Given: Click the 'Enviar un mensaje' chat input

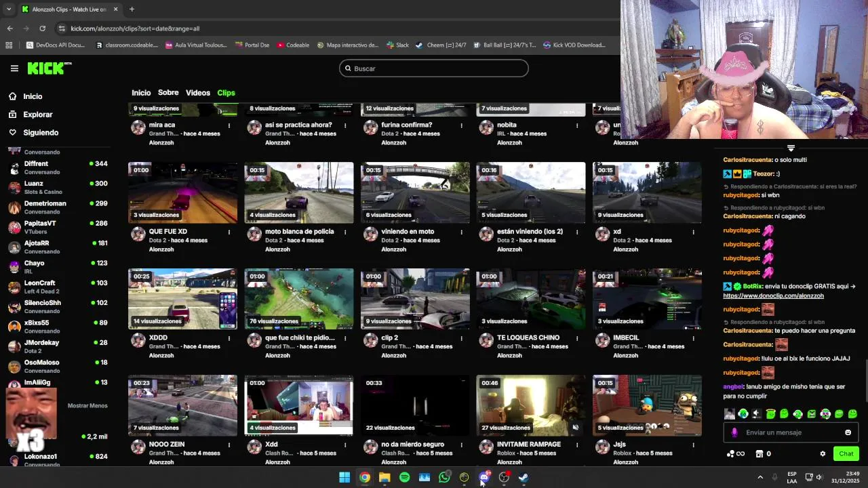Looking at the screenshot, I should coord(791,432).
